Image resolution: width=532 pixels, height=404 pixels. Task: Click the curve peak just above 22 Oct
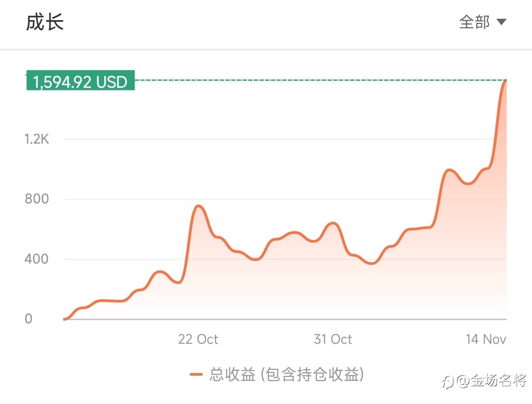[x=198, y=206]
